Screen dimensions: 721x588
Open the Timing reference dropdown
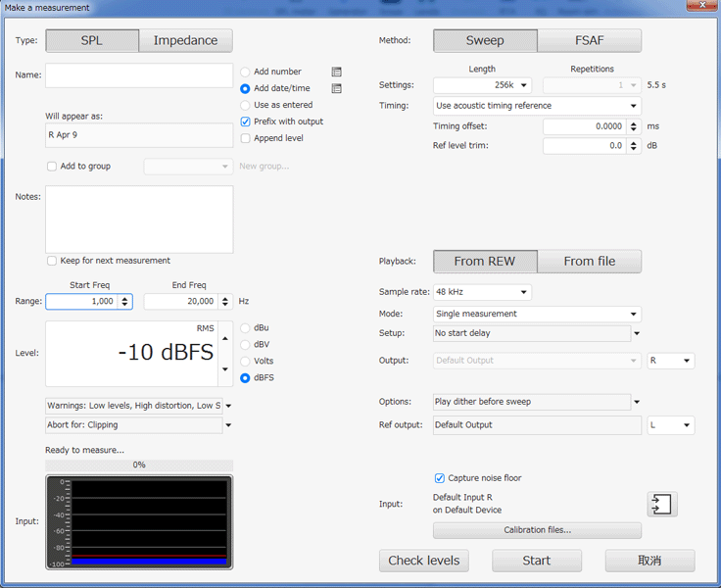(x=537, y=106)
